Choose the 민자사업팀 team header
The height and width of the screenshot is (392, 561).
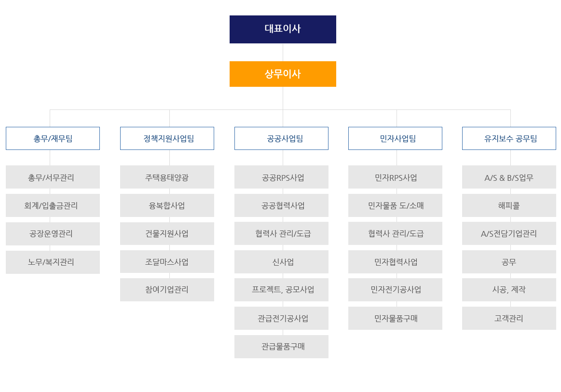(x=395, y=138)
